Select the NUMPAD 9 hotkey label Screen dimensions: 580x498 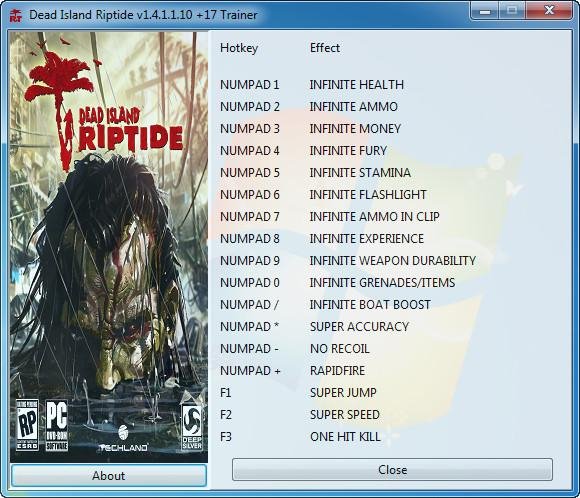pos(250,261)
